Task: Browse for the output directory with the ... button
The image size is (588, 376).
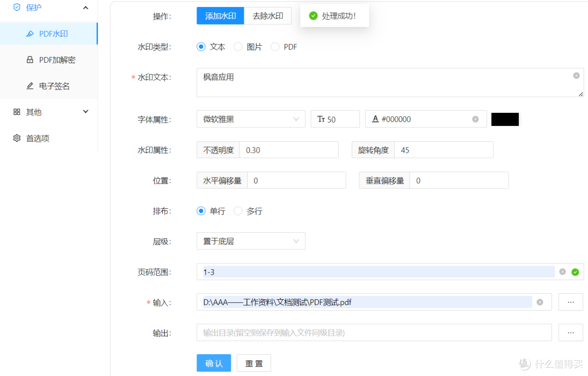Action: tap(571, 332)
